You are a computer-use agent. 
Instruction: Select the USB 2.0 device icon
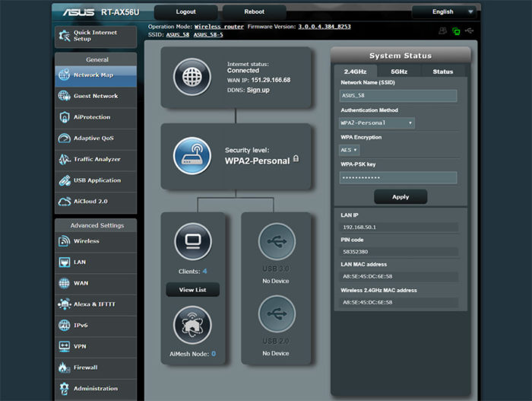(x=276, y=314)
